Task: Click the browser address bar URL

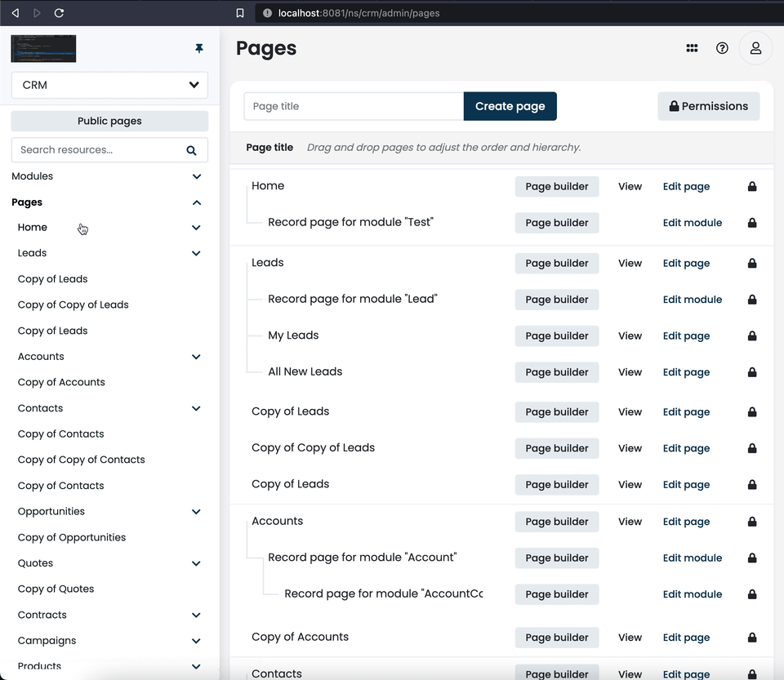Action: click(x=359, y=13)
